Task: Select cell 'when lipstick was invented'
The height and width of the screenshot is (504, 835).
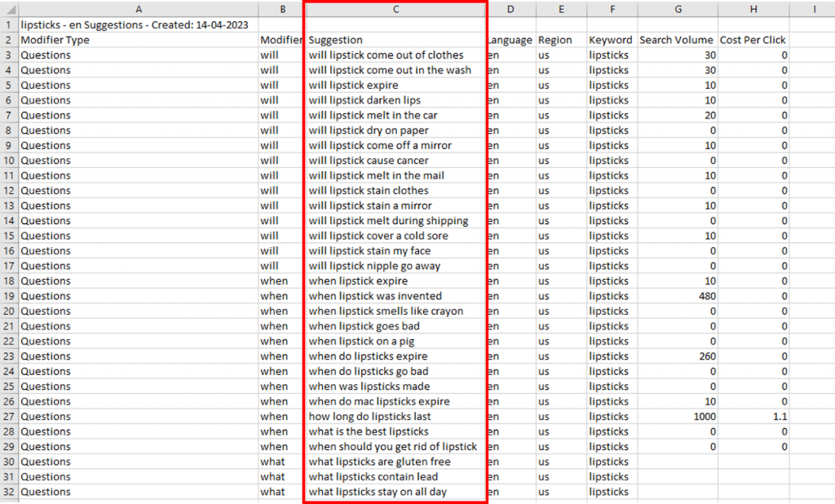Action: click(x=375, y=296)
